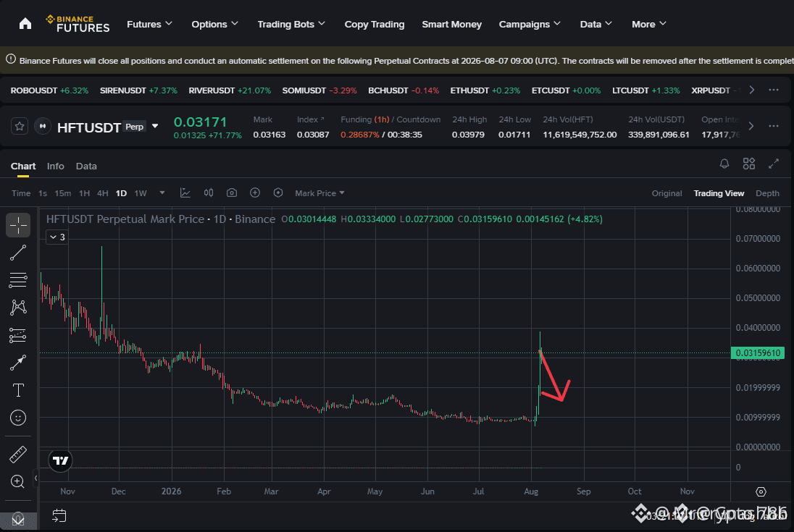Expand the Trading Bots menu
The image size is (794, 532).
(291, 25)
